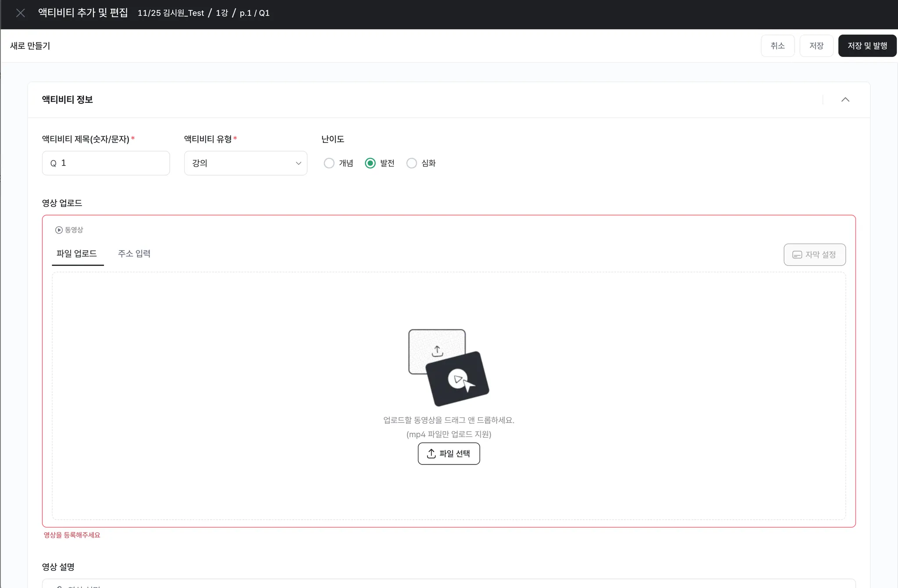Viewport: 898px width, 588px height.
Task: Click the subtitle icon in 자막 설정
Action: (797, 255)
